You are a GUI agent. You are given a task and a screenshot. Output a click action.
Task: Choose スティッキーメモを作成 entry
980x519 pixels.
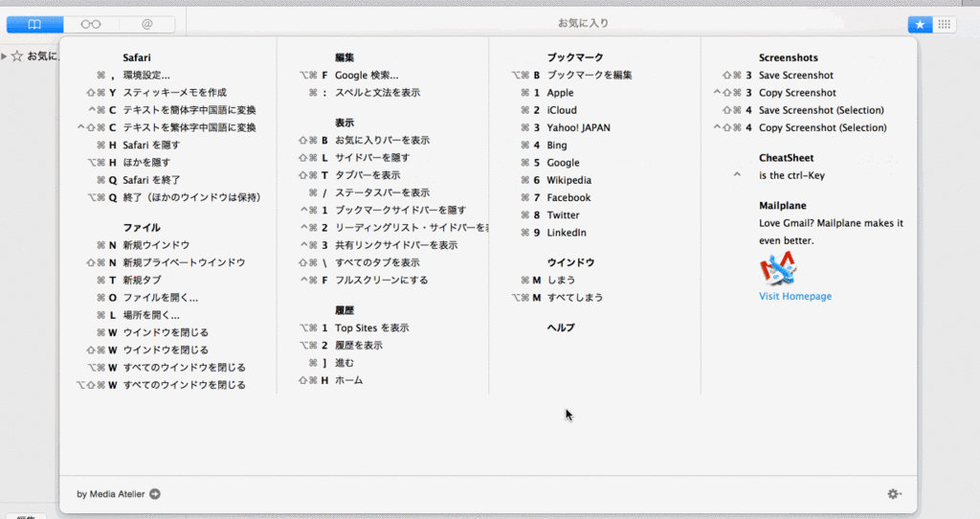pyautogui.click(x=174, y=93)
